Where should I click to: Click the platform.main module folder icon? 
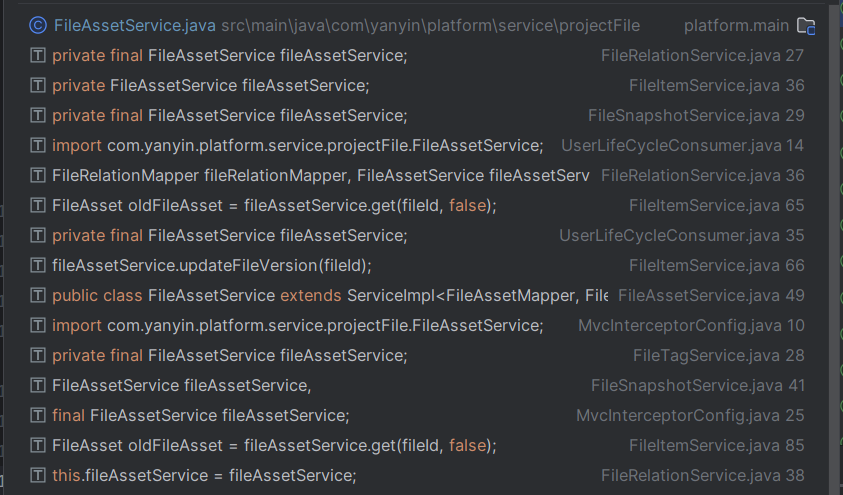coord(806,26)
